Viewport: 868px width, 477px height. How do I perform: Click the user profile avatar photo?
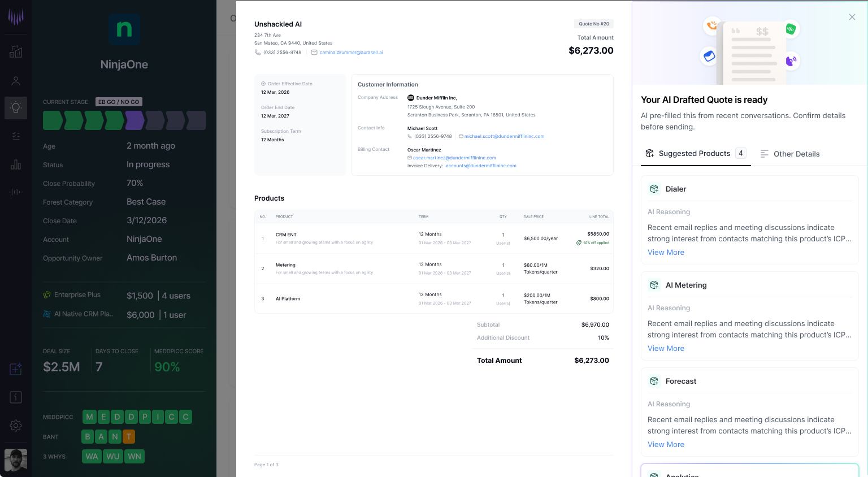16,460
